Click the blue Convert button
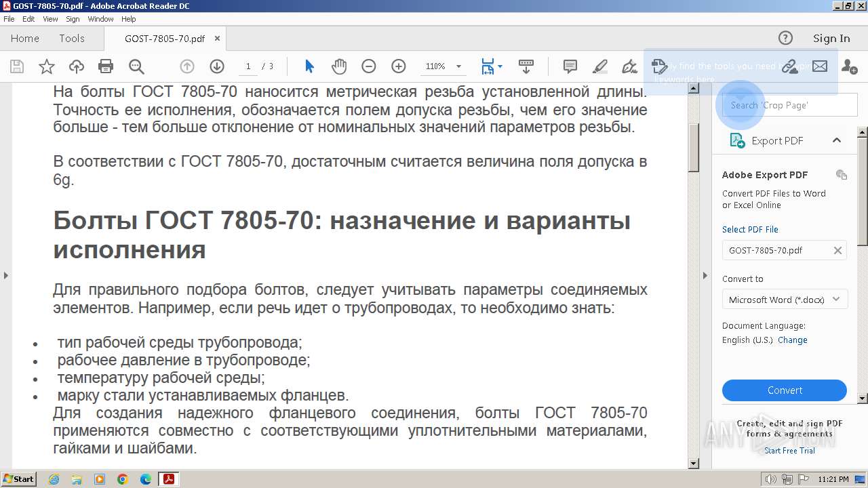 (785, 390)
